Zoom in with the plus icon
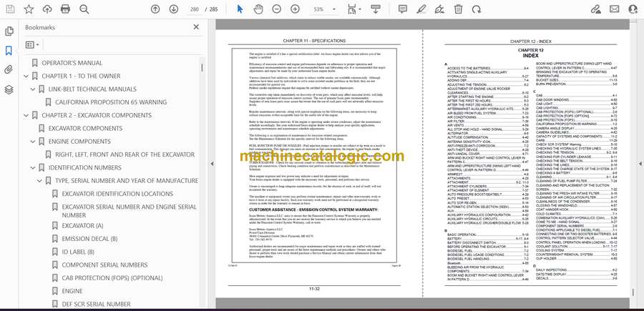This screenshot has height=311, width=644. point(295,9)
